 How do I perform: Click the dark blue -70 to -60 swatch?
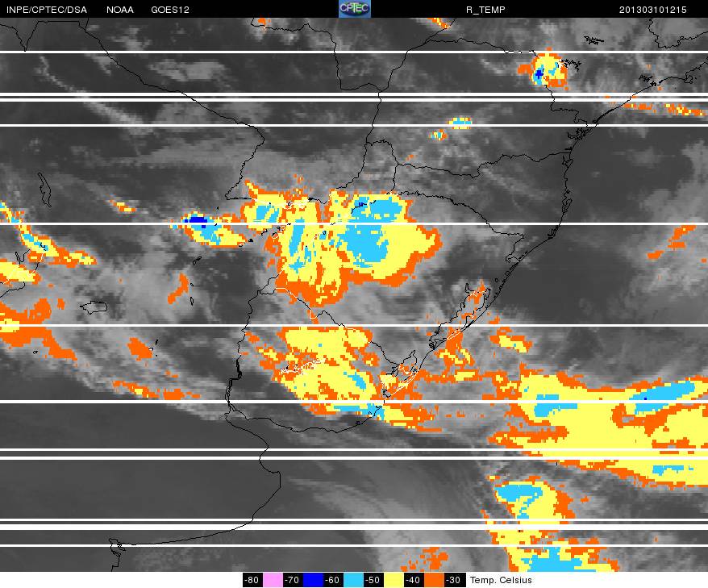tap(313, 580)
